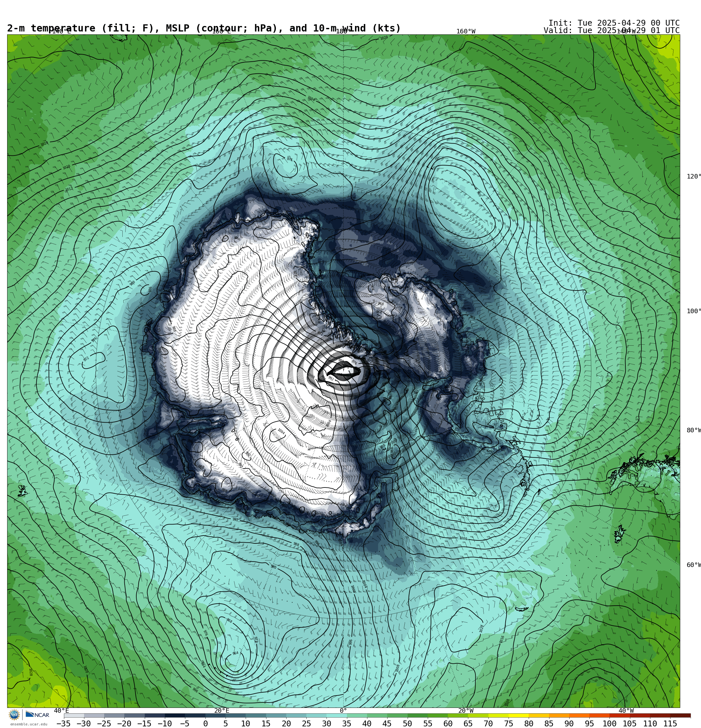701x728 pixels.
Task: Click the 20°W longitude label at the bottom
Action: [x=466, y=711]
